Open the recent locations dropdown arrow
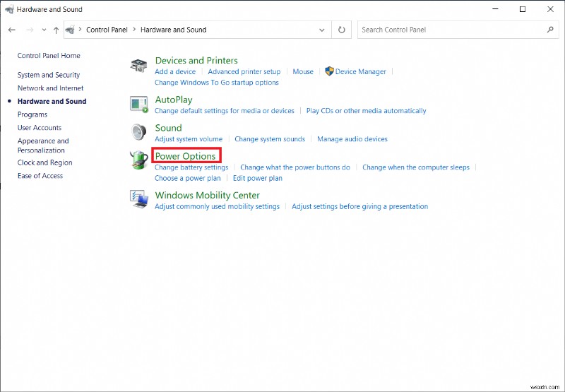This screenshot has width=565, height=392. (x=44, y=30)
